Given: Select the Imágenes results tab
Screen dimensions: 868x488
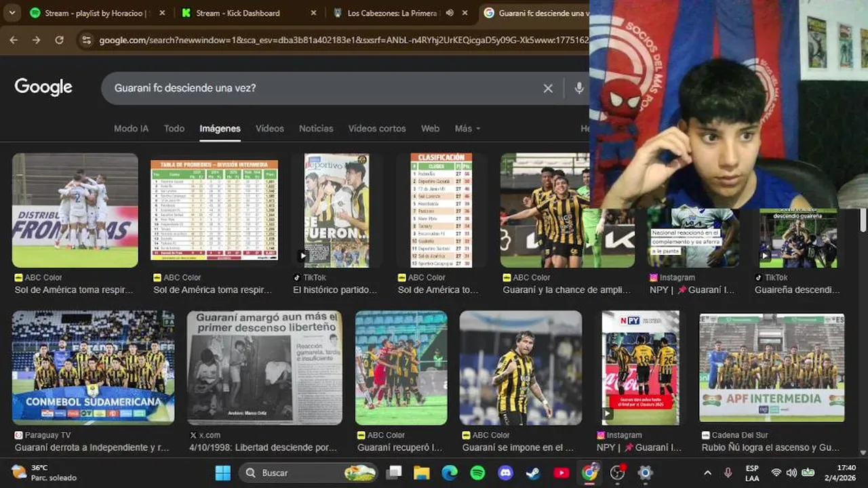Looking at the screenshot, I should (x=220, y=128).
